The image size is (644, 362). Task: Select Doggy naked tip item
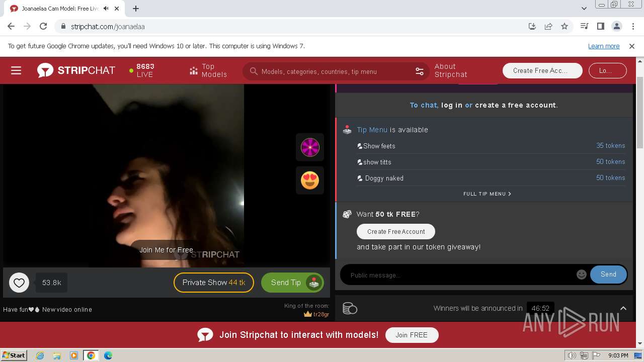click(x=491, y=178)
